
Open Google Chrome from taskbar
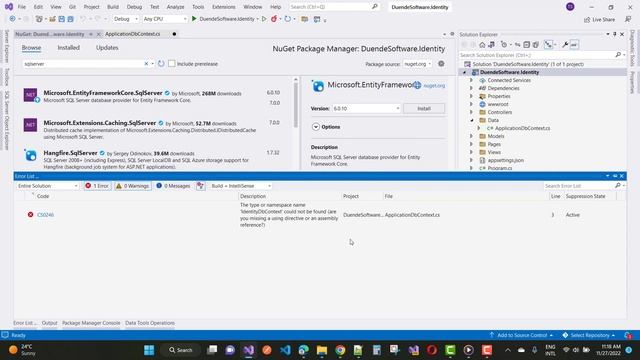click(x=340, y=350)
